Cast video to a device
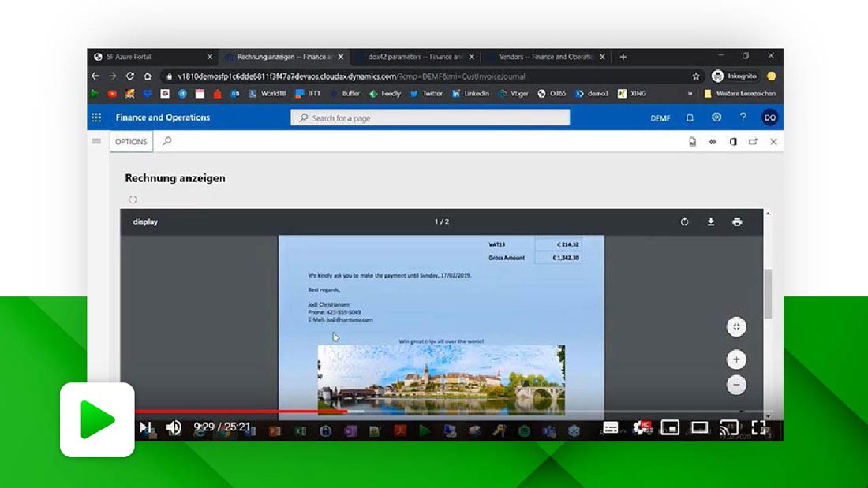The image size is (868, 488). point(728,428)
